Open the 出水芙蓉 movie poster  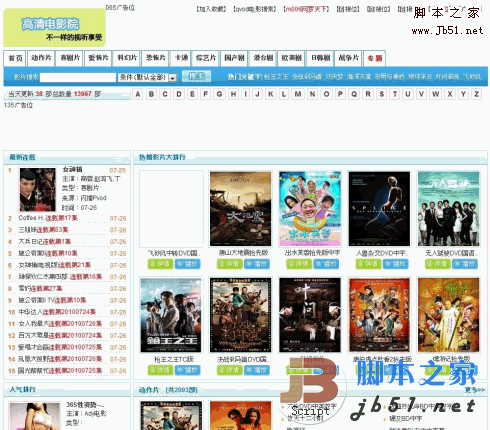pyautogui.click(x=310, y=209)
